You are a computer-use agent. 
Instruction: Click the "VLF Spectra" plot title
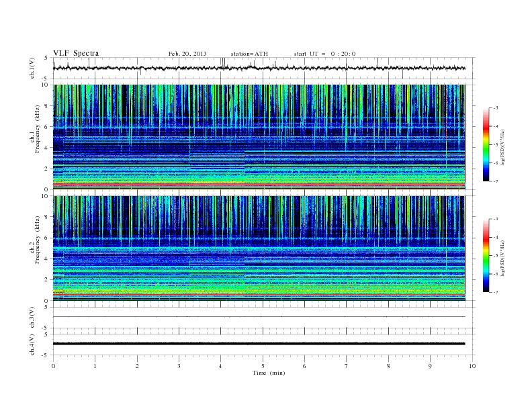click(76, 53)
